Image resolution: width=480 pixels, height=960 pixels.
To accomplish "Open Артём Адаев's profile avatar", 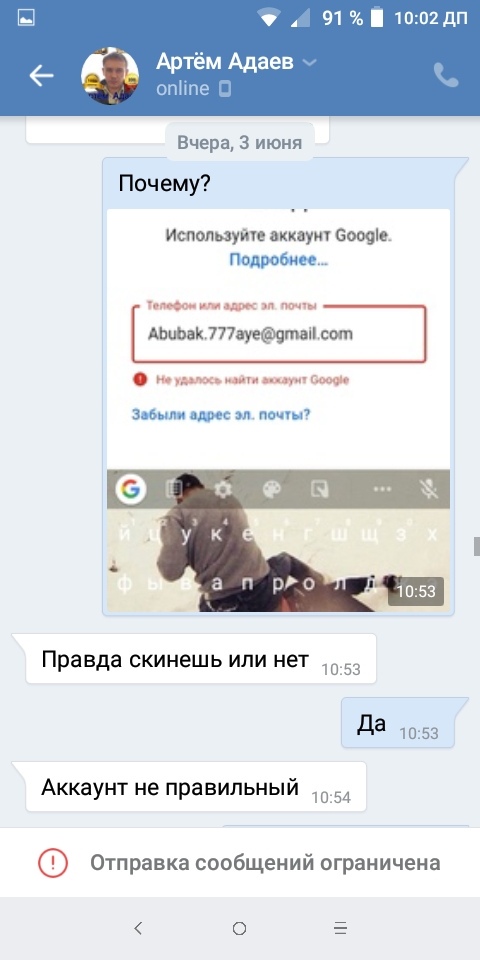I will pyautogui.click(x=110, y=75).
